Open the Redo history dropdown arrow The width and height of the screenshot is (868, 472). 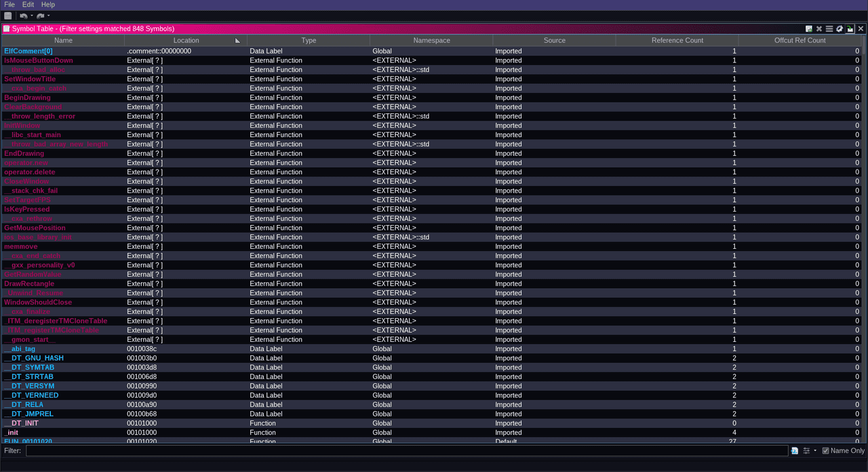[48, 16]
